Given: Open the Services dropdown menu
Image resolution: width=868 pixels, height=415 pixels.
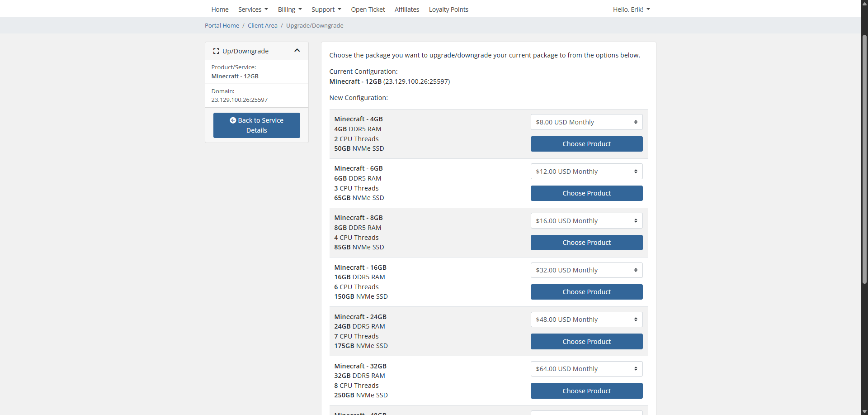Looking at the screenshot, I should click(x=253, y=10).
